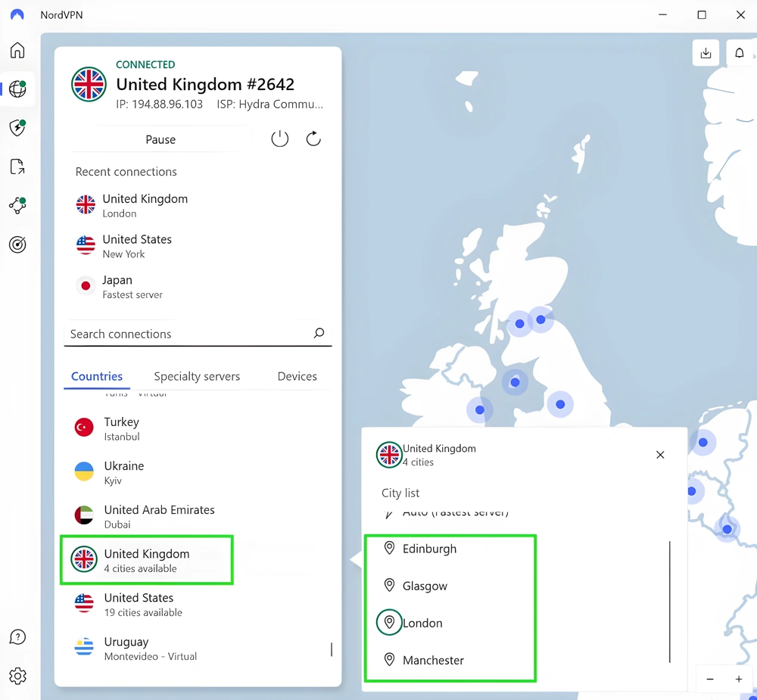Close the United Kingdom city popup
This screenshot has height=700, width=757.
point(660,455)
